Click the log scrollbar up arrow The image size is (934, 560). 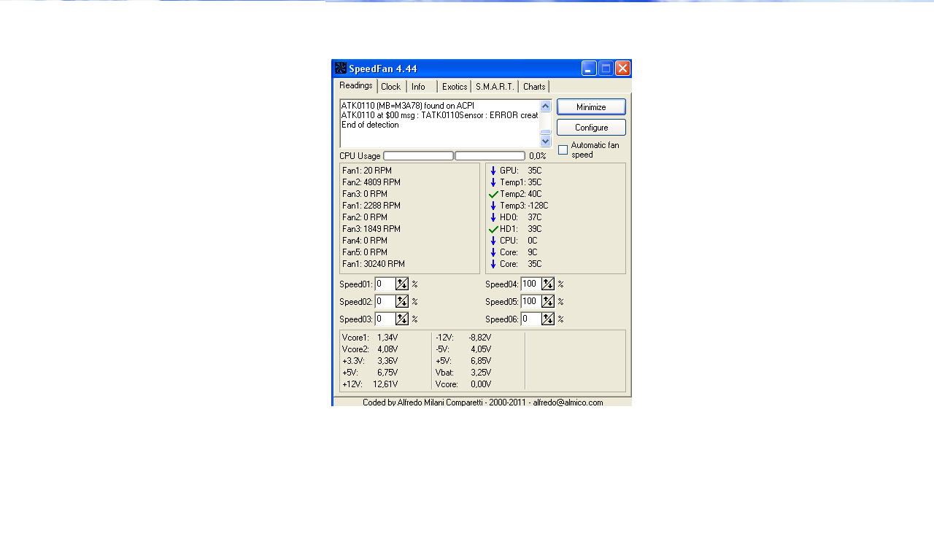coord(546,106)
